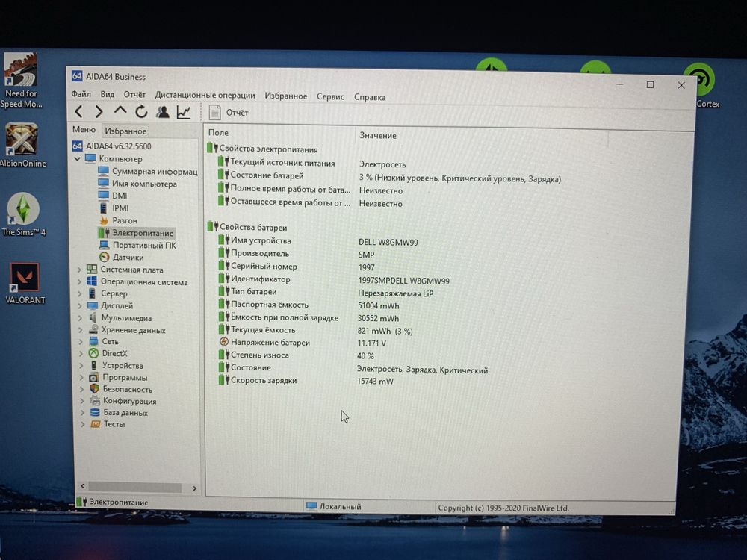The height and width of the screenshot is (560, 747).
Task: Select the DMI tree item
Action: click(x=113, y=196)
